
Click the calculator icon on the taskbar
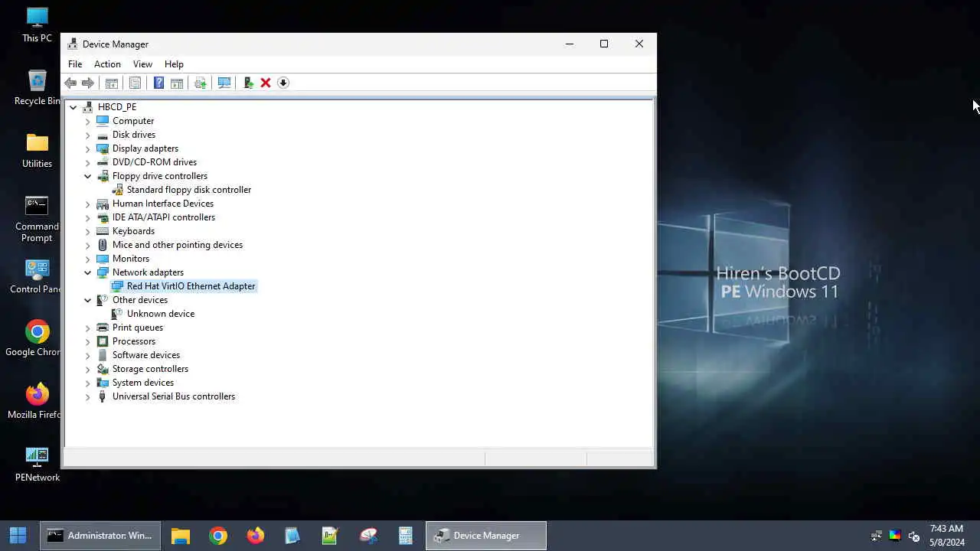[x=406, y=536]
